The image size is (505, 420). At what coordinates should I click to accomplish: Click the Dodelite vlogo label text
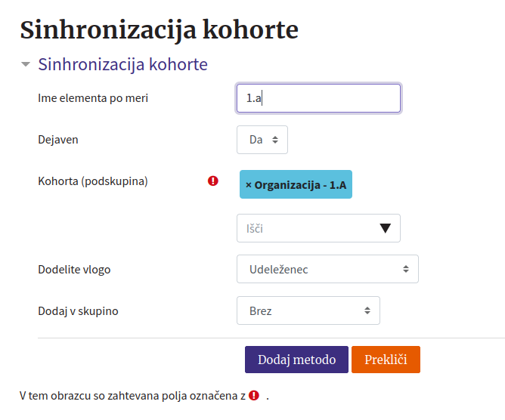[74, 270]
